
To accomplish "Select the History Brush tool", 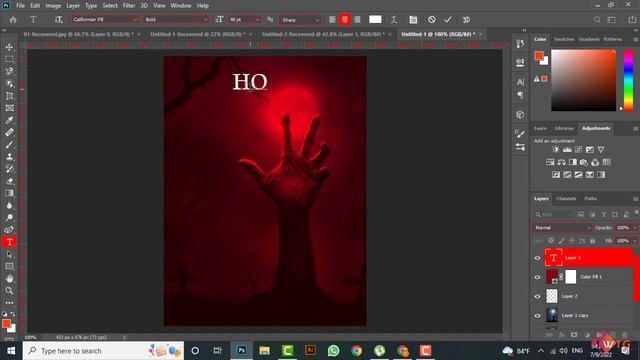I will pyautogui.click(x=9, y=169).
